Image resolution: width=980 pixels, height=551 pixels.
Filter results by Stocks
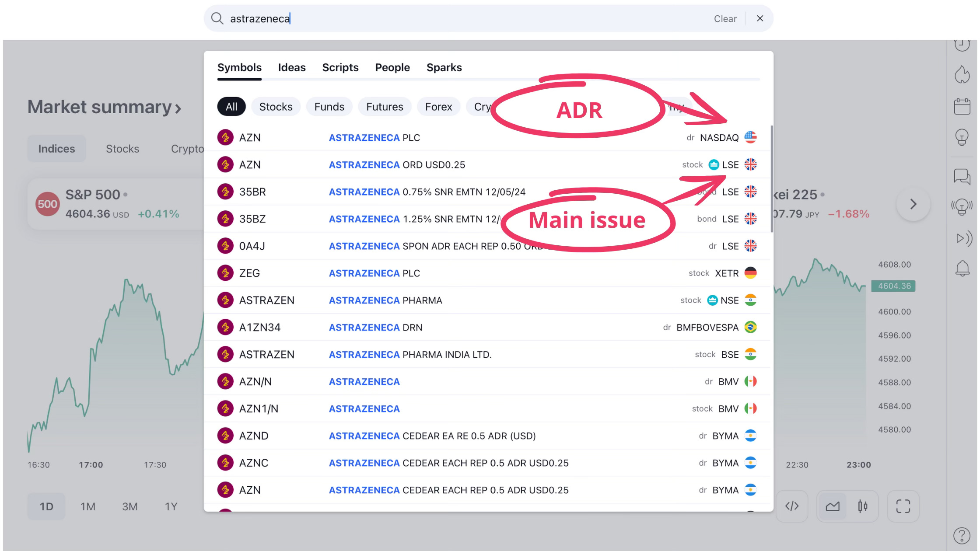[276, 107]
